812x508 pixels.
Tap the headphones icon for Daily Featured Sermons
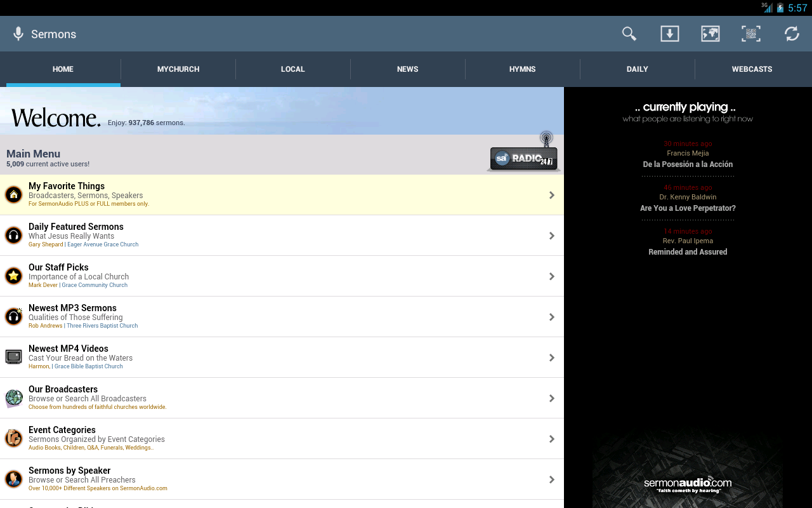point(13,236)
